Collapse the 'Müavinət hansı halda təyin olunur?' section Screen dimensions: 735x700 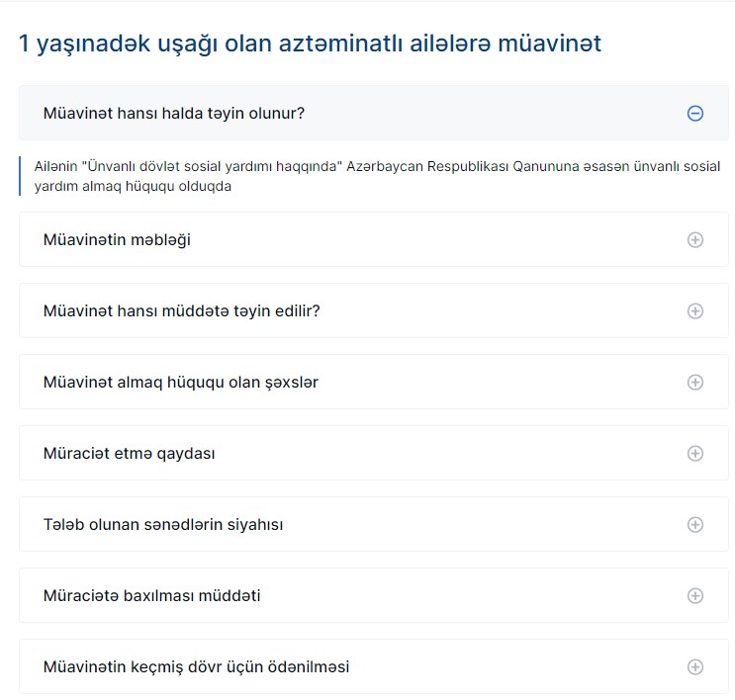[174, 114]
